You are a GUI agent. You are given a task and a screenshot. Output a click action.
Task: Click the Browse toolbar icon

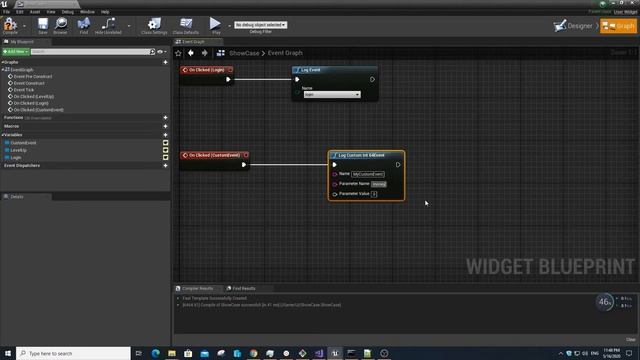[x=60, y=25]
